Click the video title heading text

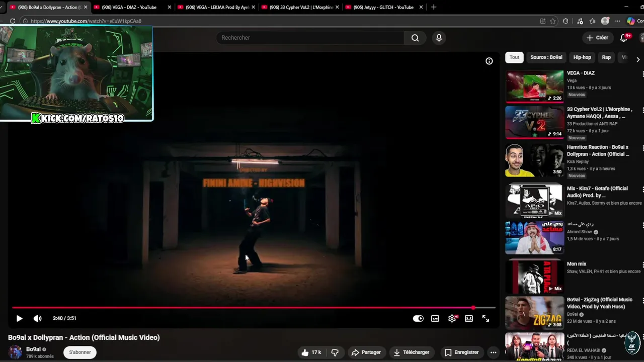tap(84, 337)
